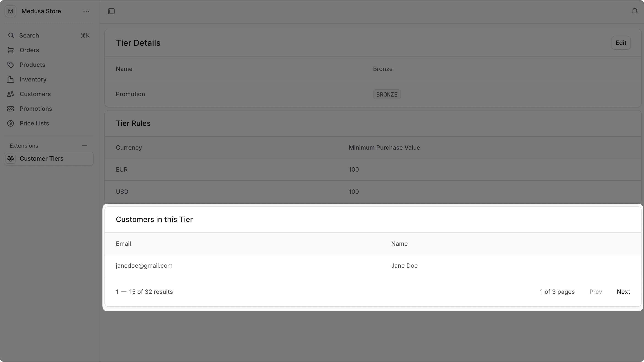This screenshot has height=362, width=644.
Task: Open the store options three-dot menu
Action: coord(86,11)
